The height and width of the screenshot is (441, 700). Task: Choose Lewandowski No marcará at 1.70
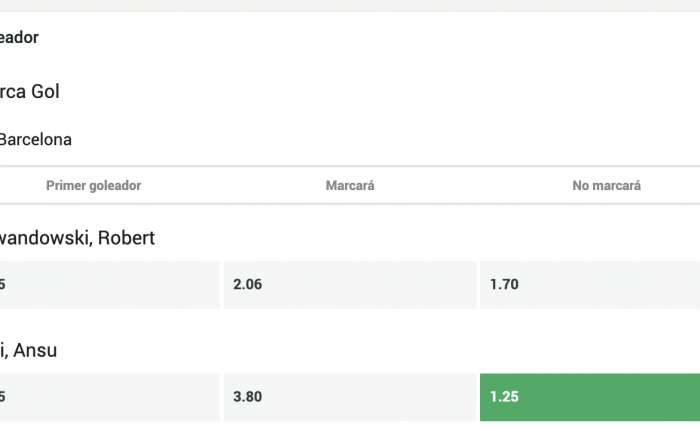[x=590, y=285]
